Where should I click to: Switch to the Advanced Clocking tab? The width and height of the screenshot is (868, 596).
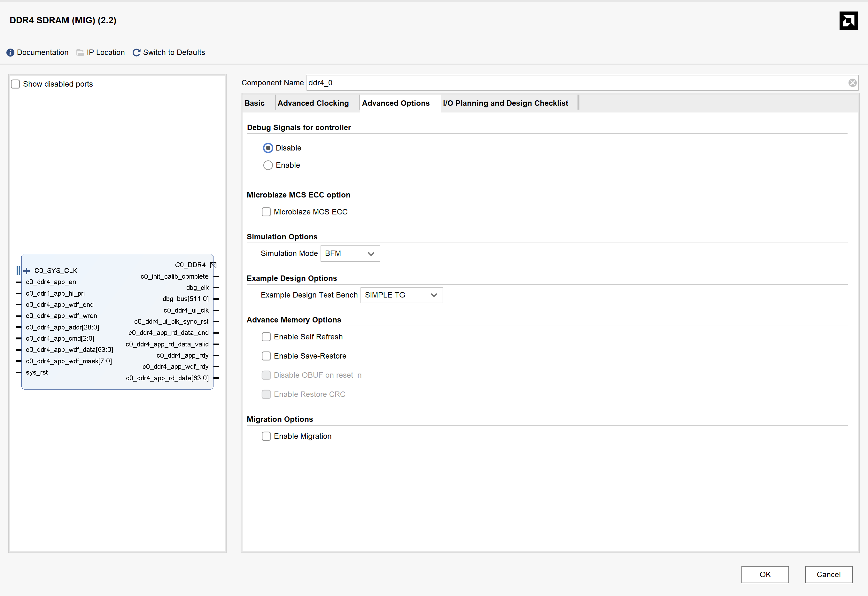pos(313,103)
